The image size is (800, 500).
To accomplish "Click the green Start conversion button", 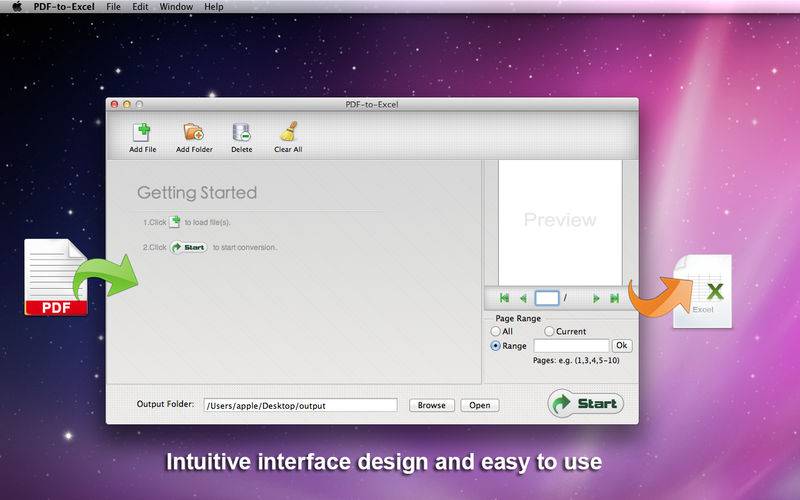I will point(585,404).
